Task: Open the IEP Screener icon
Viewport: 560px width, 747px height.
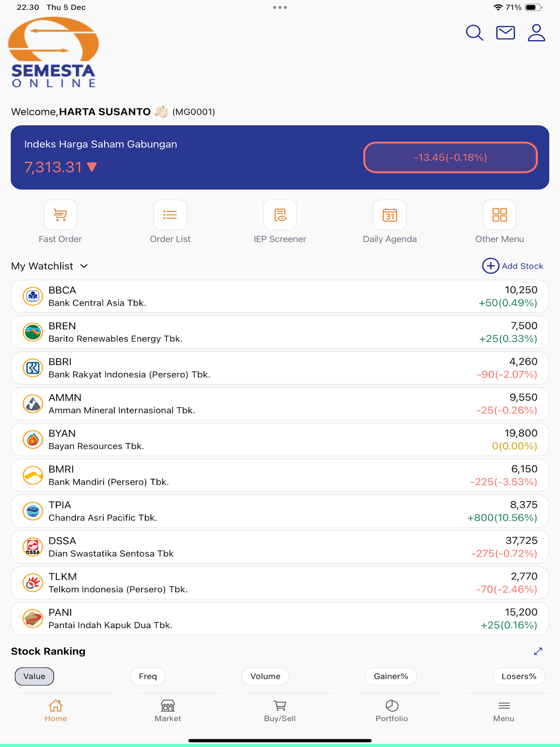Action: click(280, 215)
